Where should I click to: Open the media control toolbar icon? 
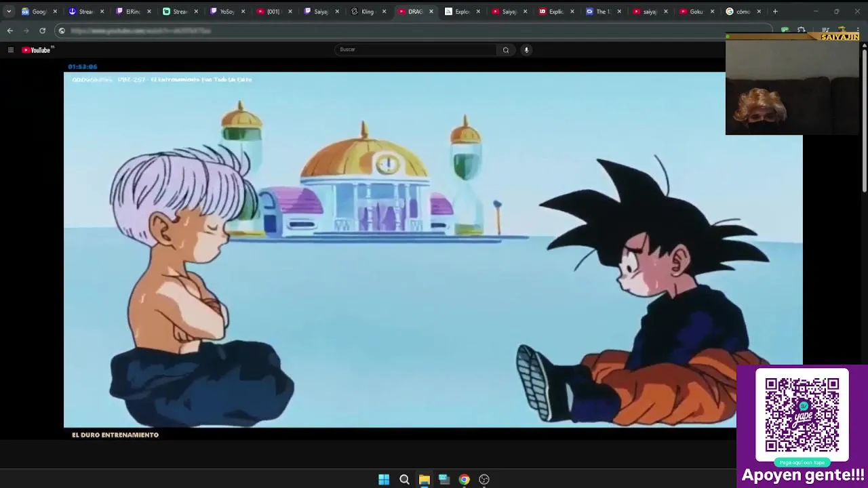coord(825,30)
